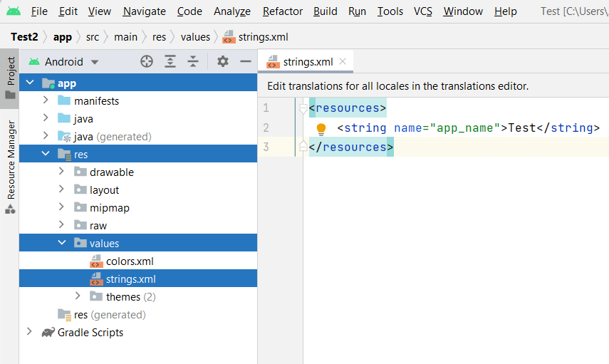Open the Refactor menu
The width and height of the screenshot is (609, 364).
(282, 11)
